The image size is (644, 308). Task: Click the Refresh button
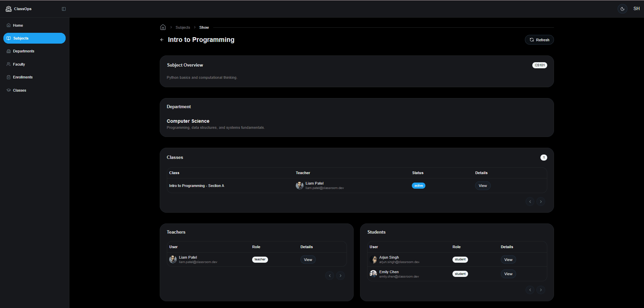(x=539, y=40)
